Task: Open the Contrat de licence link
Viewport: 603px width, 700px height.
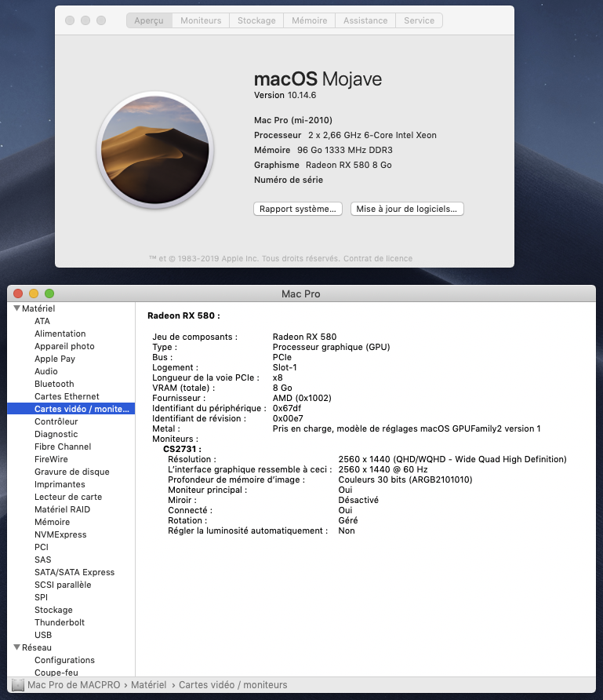Action: click(x=378, y=258)
